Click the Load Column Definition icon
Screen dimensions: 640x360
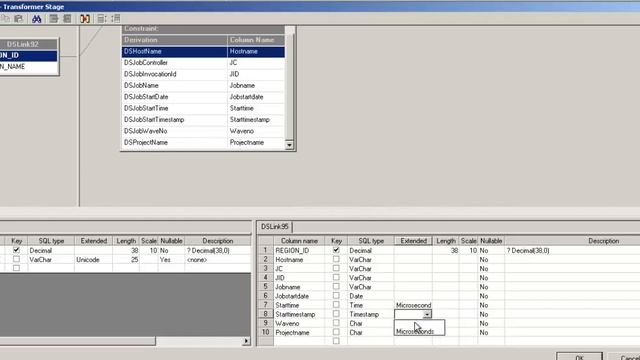coord(54,19)
